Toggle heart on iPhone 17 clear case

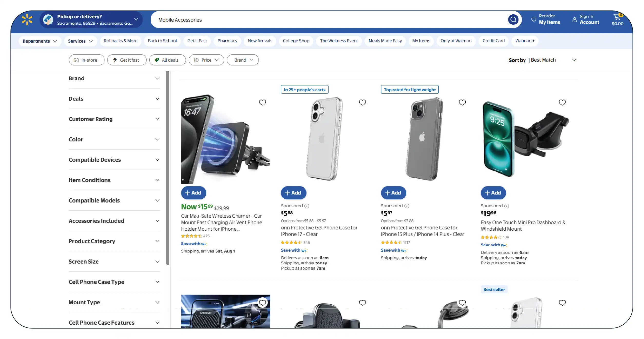point(362,102)
